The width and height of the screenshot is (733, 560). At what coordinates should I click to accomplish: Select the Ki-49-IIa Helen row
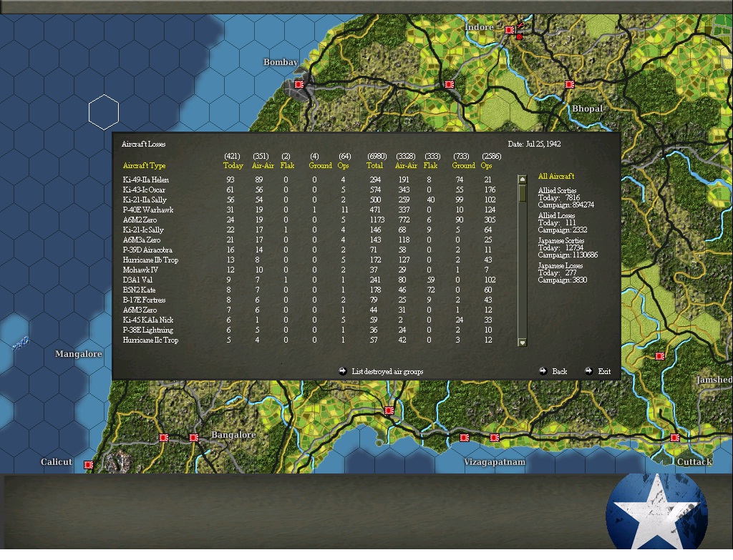pos(309,180)
